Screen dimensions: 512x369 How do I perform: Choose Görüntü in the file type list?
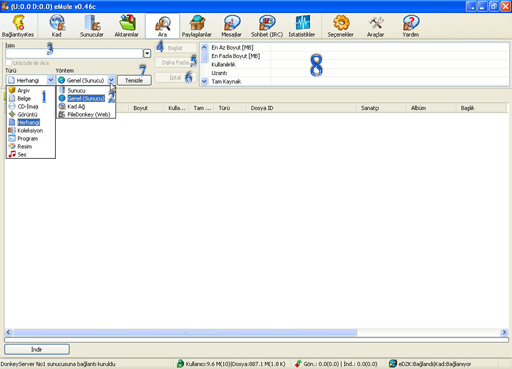(31, 114)
